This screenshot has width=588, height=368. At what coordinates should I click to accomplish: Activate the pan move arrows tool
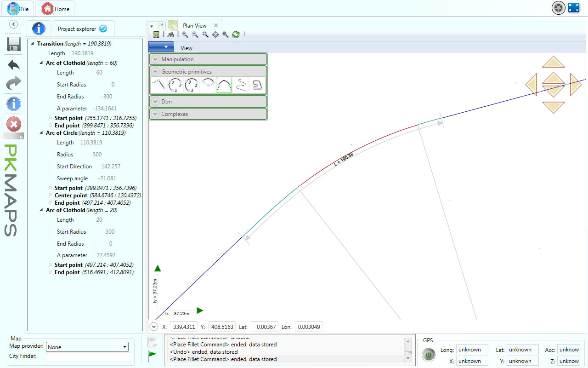pyautogui.click(x=215, y=34)
